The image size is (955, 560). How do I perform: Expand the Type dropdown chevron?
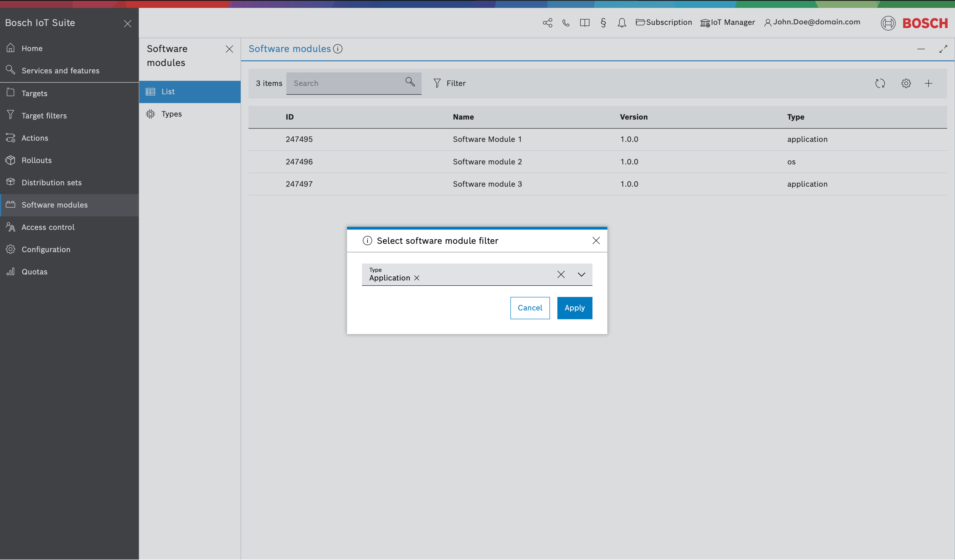581,274
